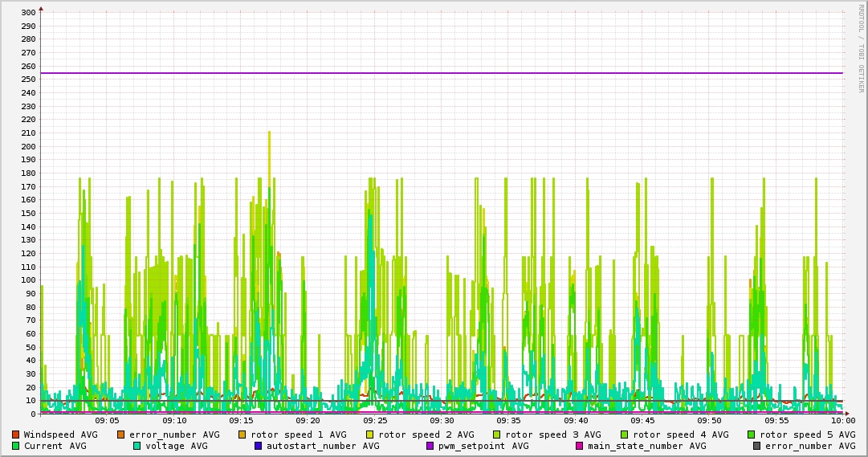
Task: Click the rotor speed 5 AVG color box
Action: click(752, 435)
